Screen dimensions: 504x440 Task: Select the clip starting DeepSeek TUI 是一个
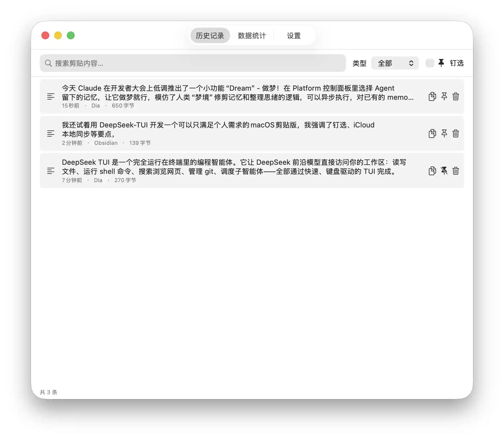(252, 171)
